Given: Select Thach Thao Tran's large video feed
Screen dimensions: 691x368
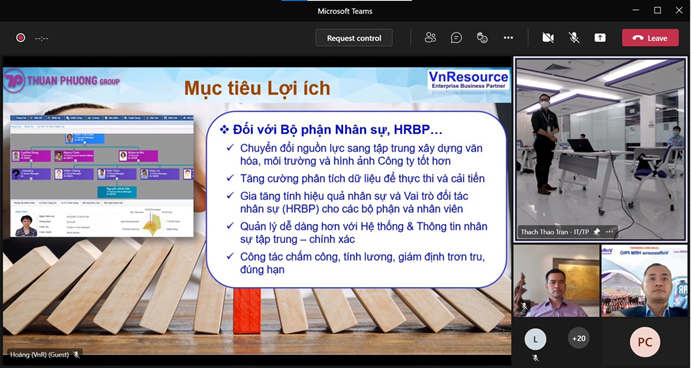Looking at the screenshot, I should (x=600, y=149).
